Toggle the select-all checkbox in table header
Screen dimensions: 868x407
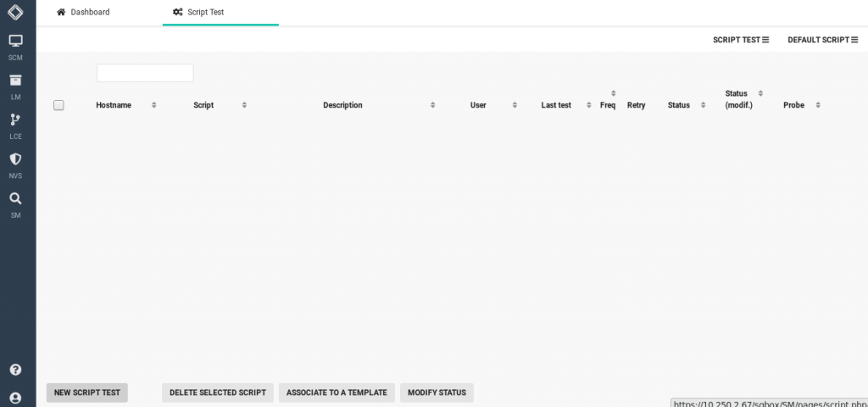(x=58, y=105)
